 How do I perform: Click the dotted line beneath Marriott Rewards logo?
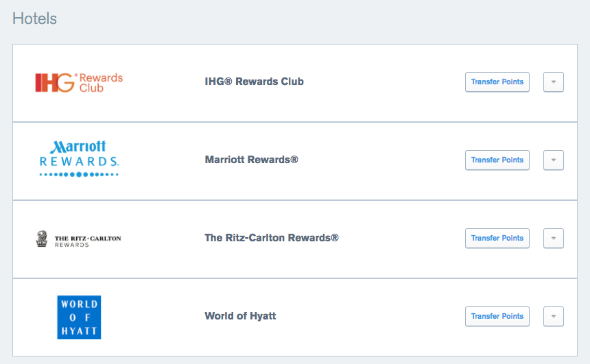tap(79, 175)
